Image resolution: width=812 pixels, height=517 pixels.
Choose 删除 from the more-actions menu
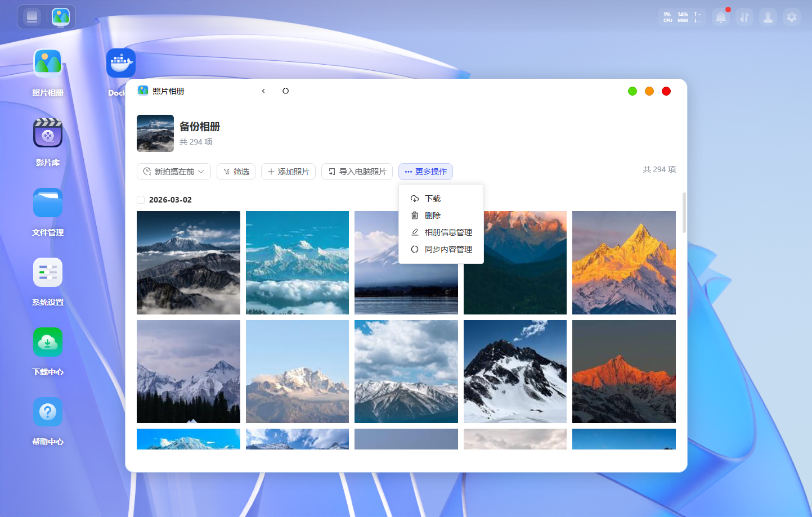[441, 215]
